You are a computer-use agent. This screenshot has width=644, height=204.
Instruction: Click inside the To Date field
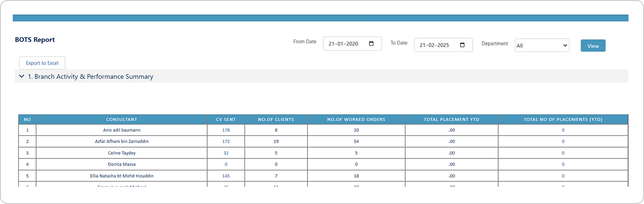point(435,45)
